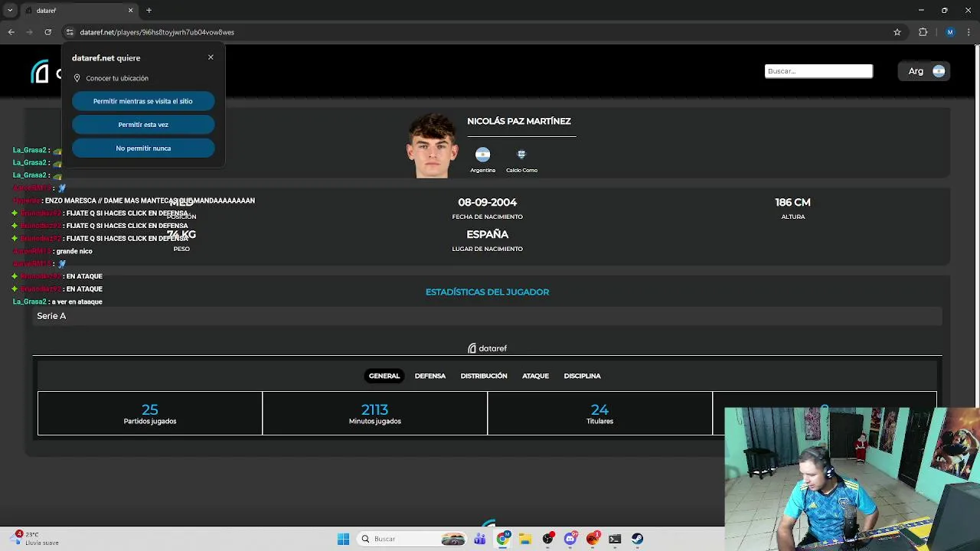This screenshot has width=980, height=551.
Task: Open the weather widget showing 23°C
Action: click(34, 539)
